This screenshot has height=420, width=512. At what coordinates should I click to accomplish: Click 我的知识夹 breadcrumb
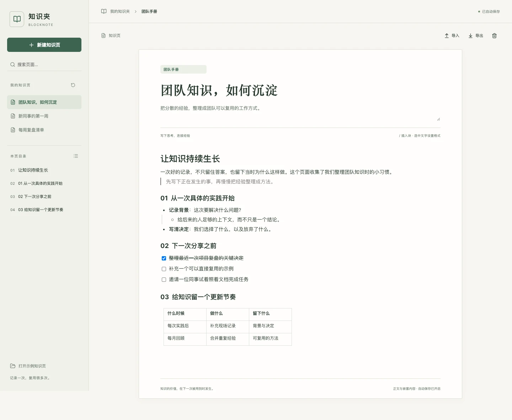point(120,11)
